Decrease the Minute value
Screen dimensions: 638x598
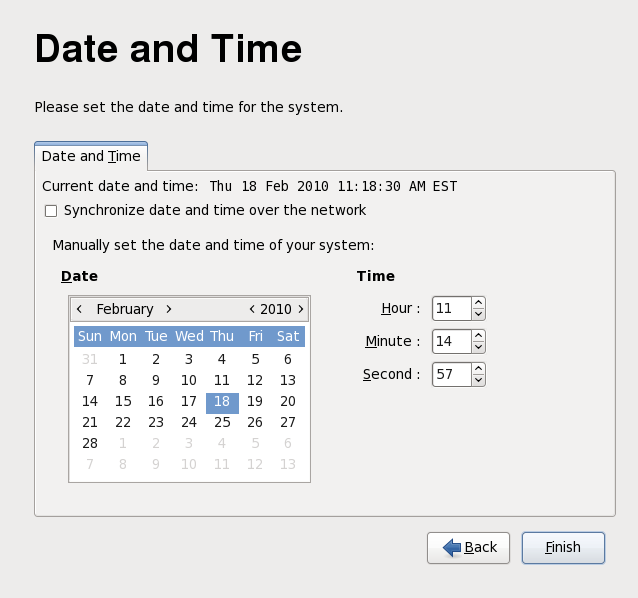[478, 347]
